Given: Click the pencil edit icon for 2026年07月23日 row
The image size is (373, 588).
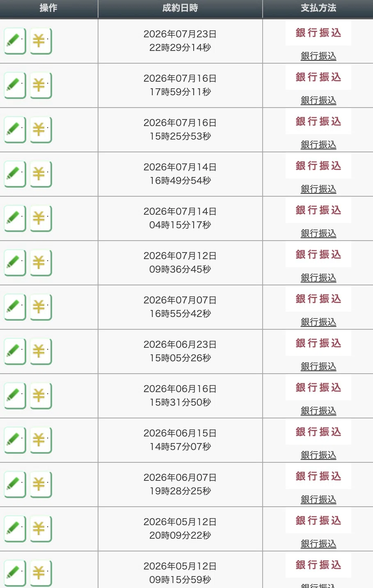Looking at the screenshot, I should coord(15,41).
